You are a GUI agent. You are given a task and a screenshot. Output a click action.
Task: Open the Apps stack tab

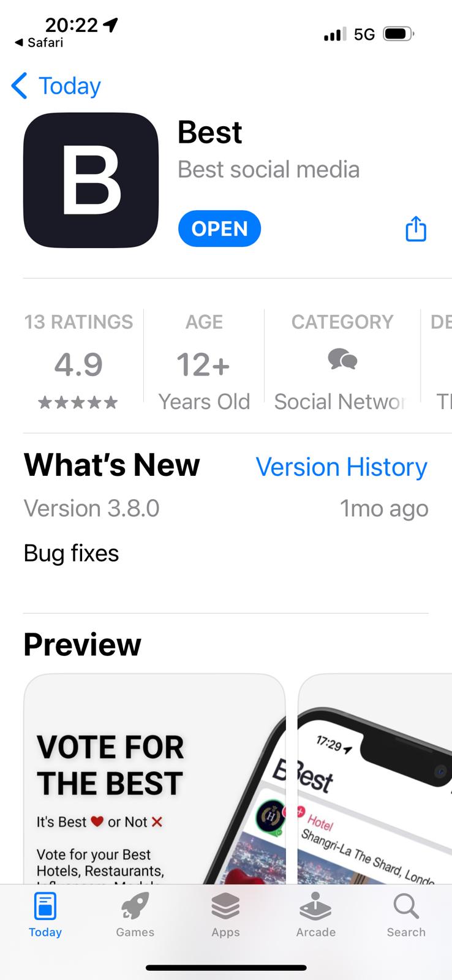tap(225, 906)
